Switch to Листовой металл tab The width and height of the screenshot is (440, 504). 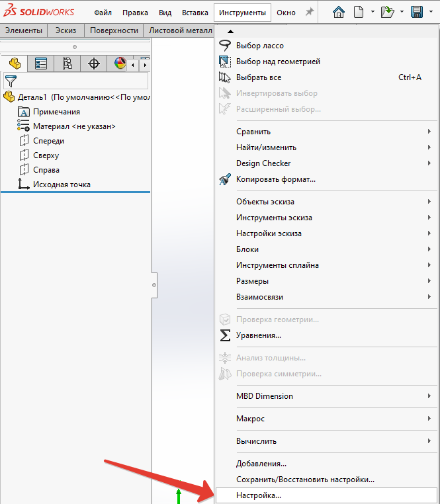179,30
